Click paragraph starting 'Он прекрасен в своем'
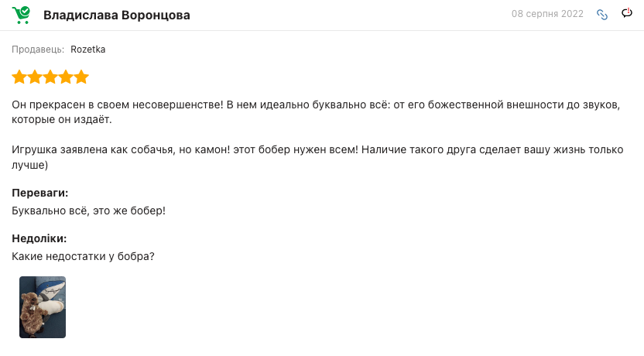The image size is (644, 356). [316, 112]
